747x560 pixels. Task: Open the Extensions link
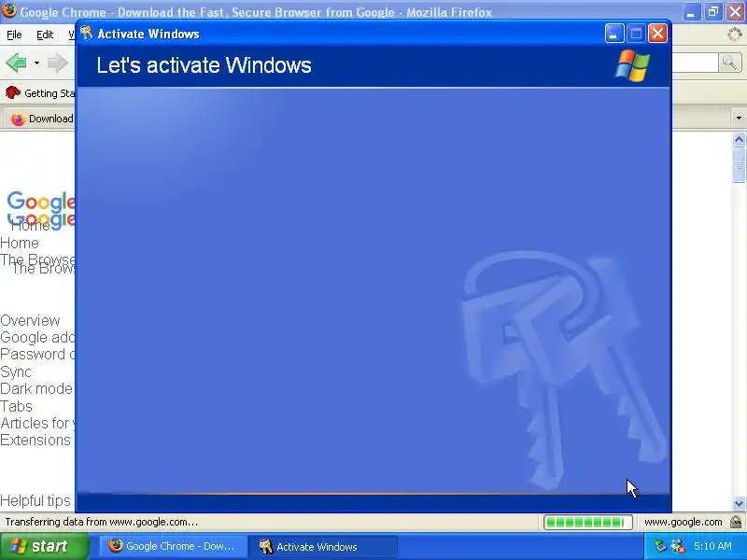click(x=35, y=440)
